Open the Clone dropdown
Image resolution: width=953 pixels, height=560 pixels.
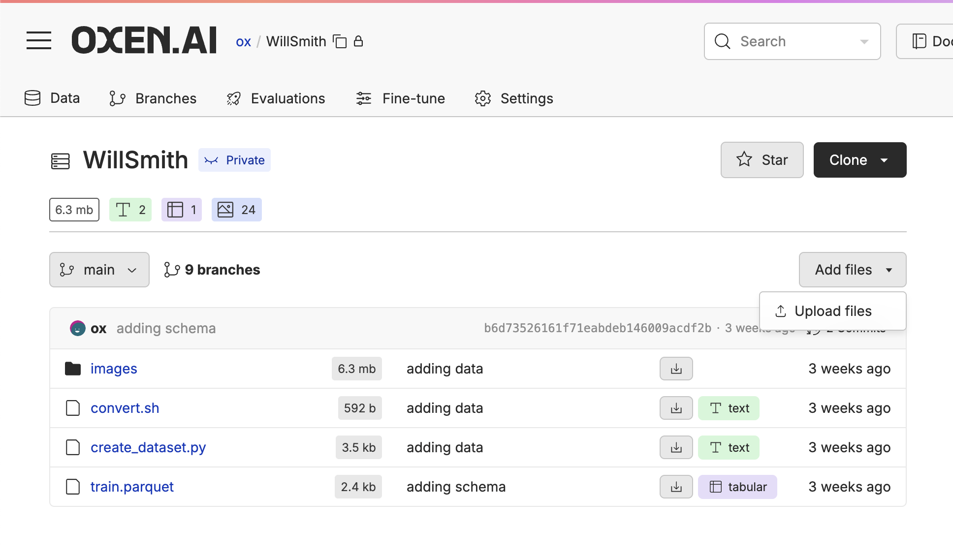(859, 160)
